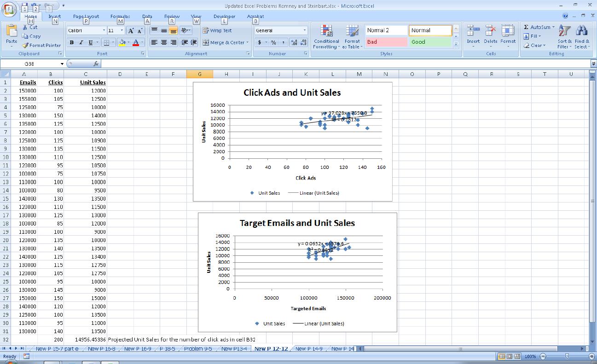Toggle Underline formatting
This screenshot has height=364, width=597.
point(90,42)
